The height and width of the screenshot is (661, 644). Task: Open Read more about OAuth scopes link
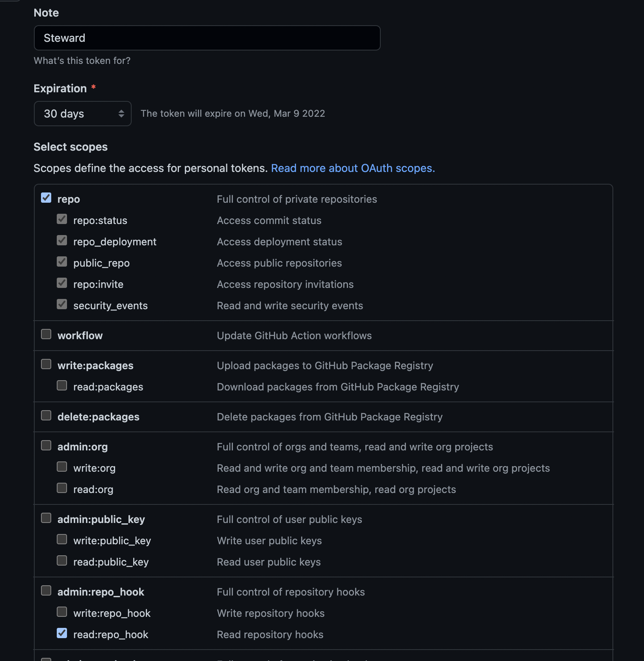coord(353,168)
